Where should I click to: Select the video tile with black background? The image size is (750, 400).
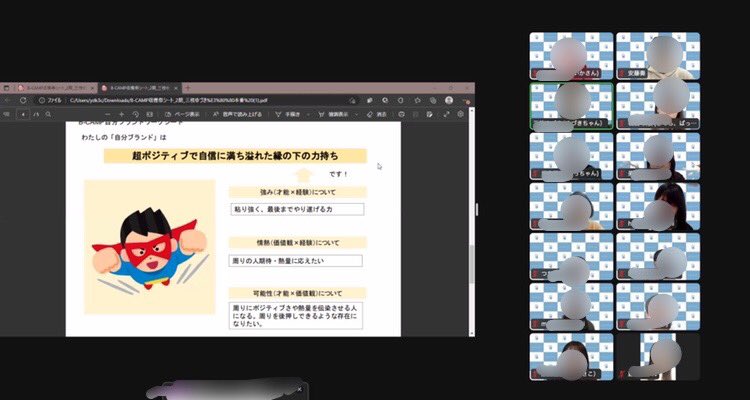(x=658, y=356)
